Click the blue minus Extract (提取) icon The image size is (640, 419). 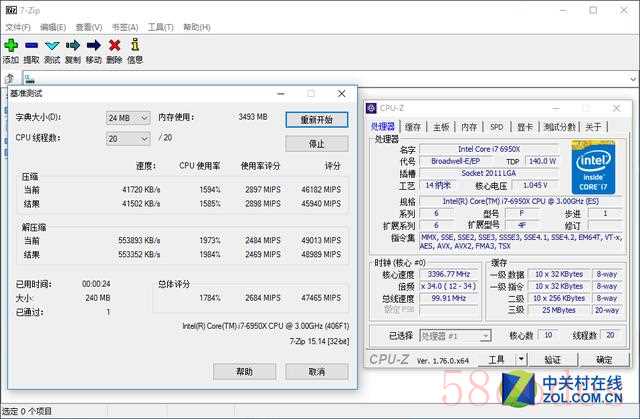tap(31, 45)
